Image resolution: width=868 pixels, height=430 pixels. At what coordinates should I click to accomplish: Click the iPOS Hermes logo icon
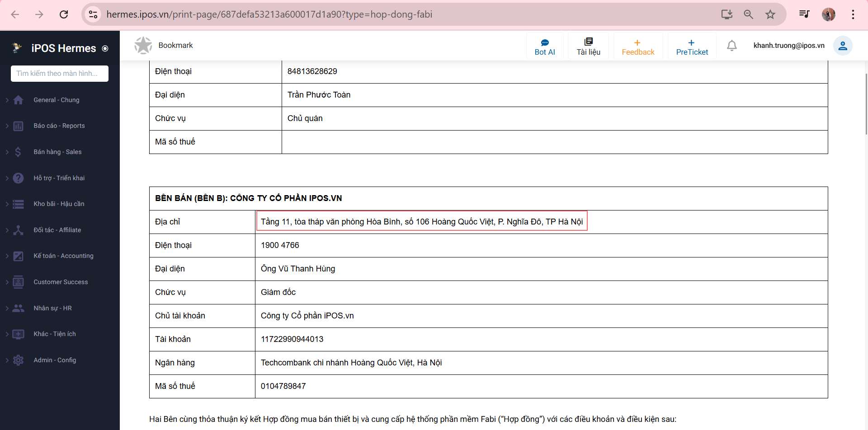pyautogui.click(x=17, y=48)
